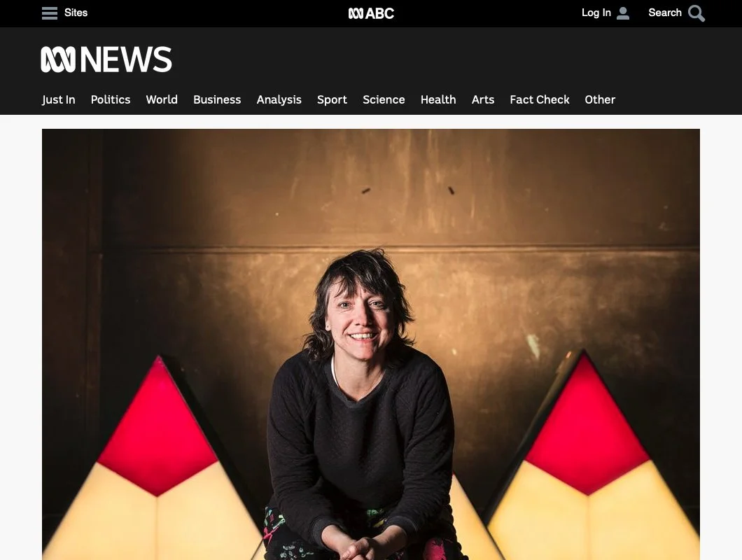Go to the Health section
This screenshot has height=560, width=742.
(438, 99)
